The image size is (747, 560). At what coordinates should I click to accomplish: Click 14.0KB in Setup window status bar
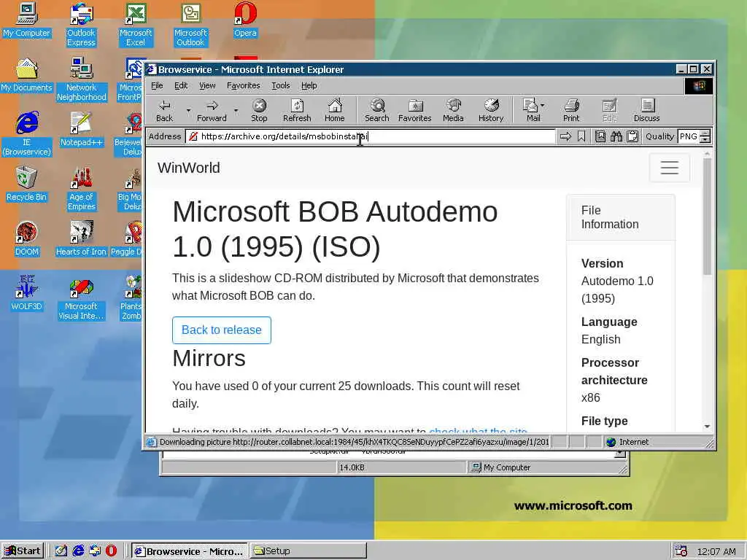coord(352,467)
